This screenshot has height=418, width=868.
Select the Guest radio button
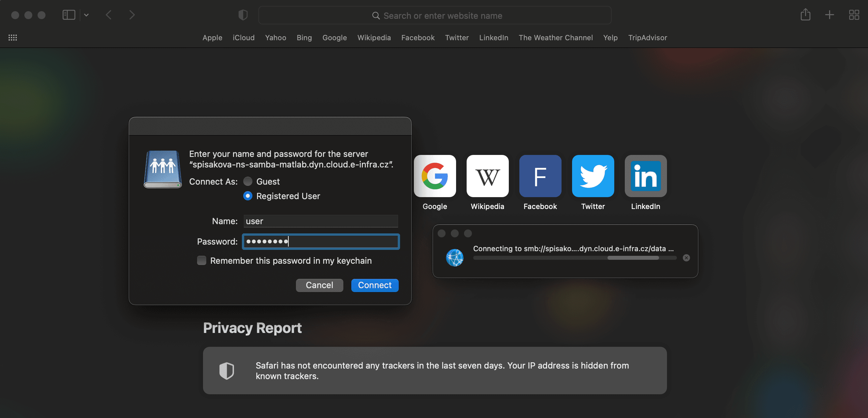point(248,181)
